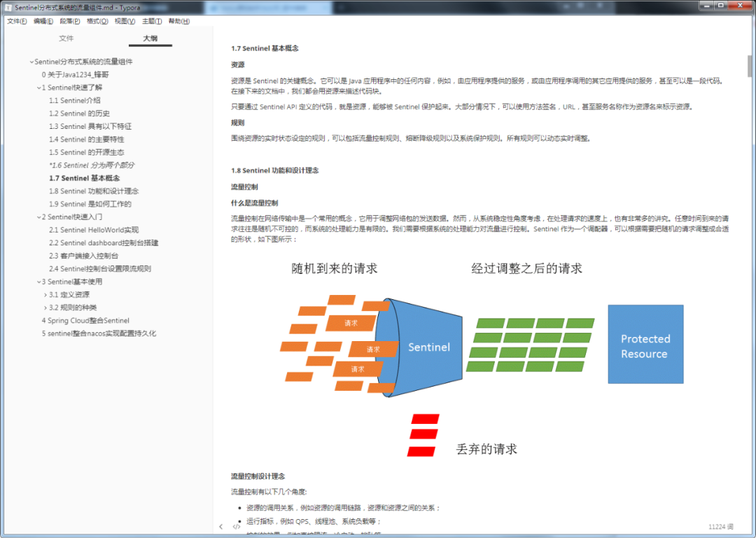Viewport: 756px width, 538px height.
Task: Collapse the 3 Sentinel基本使用 outline section
Action: tap(39, 282)
